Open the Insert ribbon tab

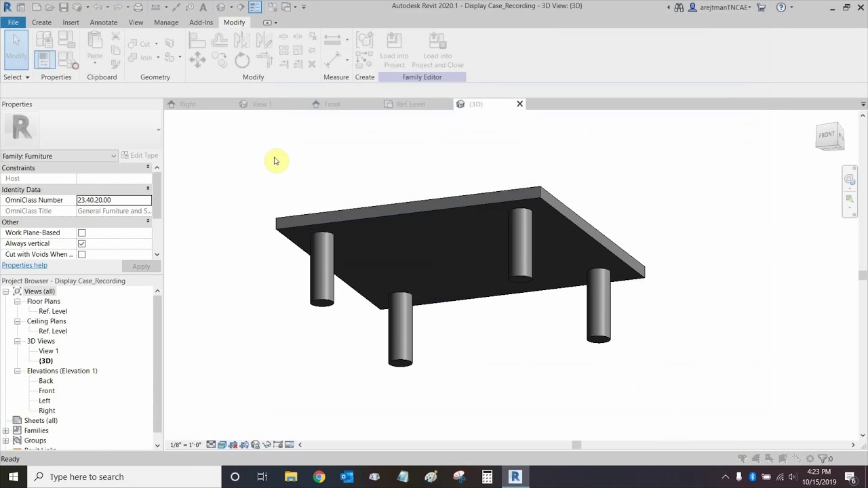tap(71, 22)
